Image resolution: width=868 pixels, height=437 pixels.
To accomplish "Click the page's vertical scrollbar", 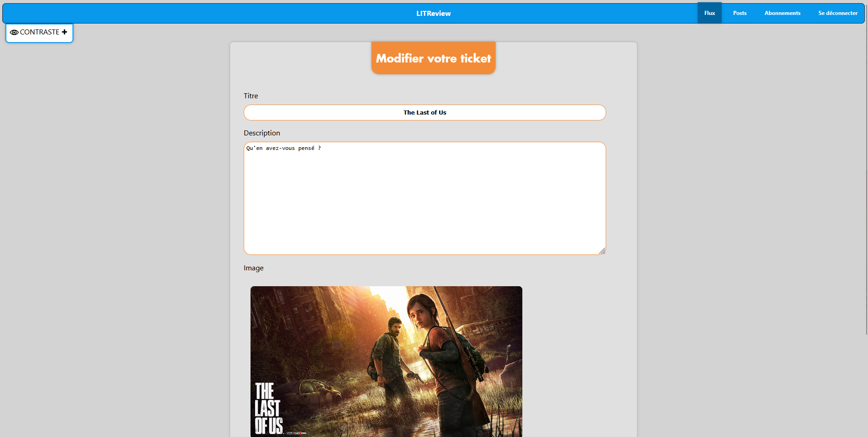I will click(x=866, y=181).
